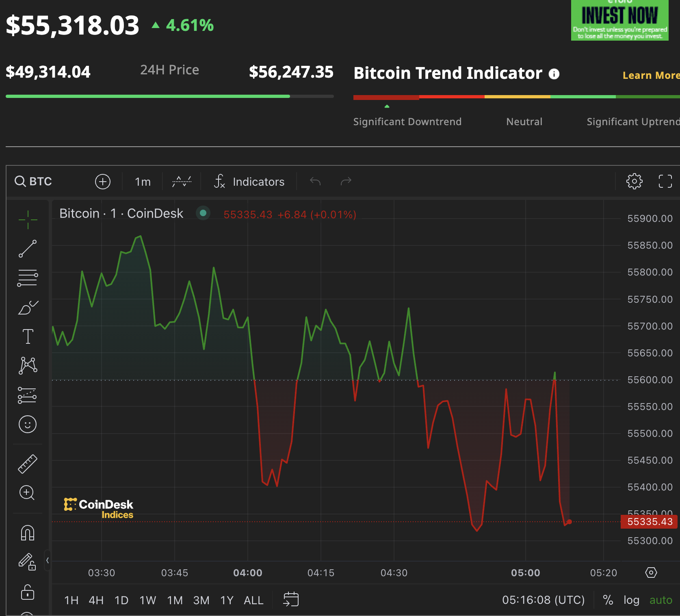Select the 1D time range

[x=121, y=600]
